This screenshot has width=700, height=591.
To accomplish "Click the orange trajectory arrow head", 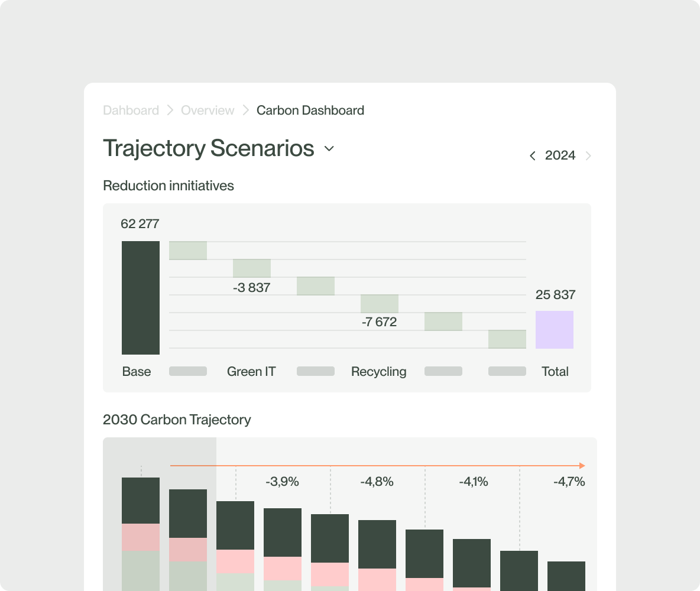I will click(x=582, y=466).
